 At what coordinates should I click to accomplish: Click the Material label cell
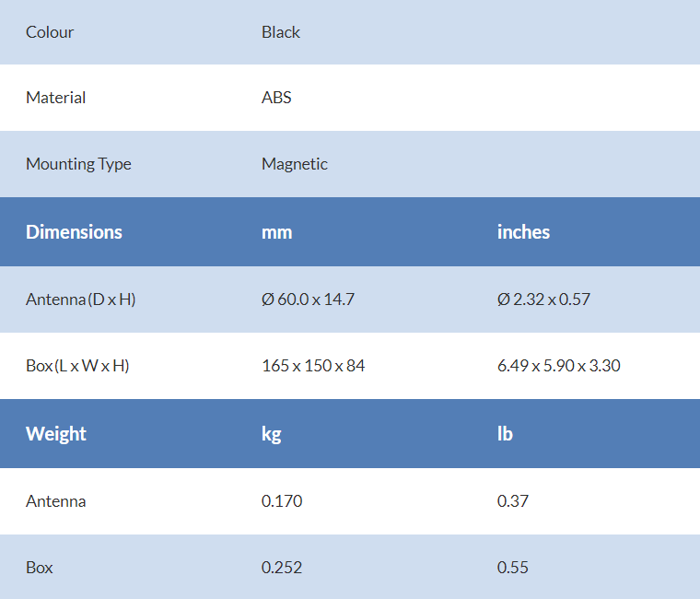click(x=55, y=98)
